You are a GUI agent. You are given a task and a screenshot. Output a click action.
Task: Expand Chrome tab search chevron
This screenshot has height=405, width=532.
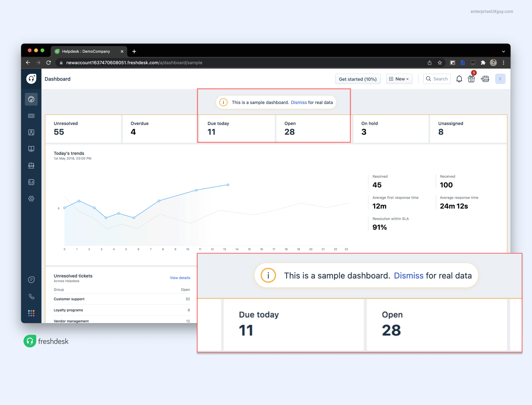(503, 51)
